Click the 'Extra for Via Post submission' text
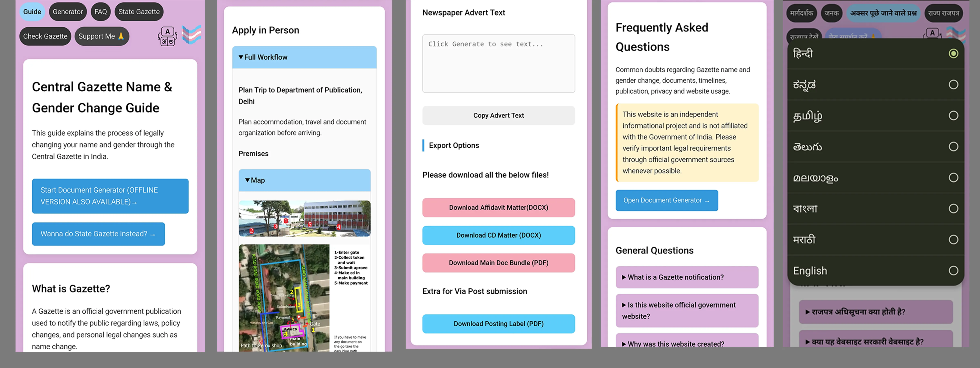 [x=475, y=291]
